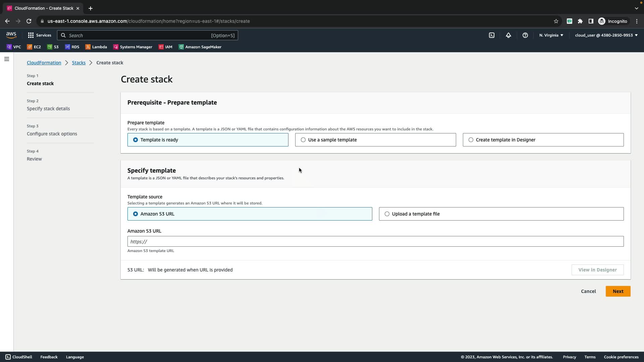Click the AWS logo home icon
644x362 pixels.
click(x=11, y=35)
